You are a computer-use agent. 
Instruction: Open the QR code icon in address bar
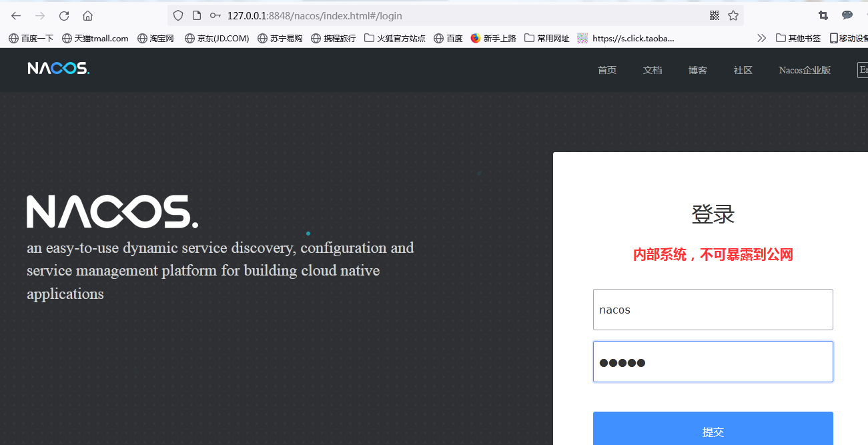[x=715, y=15]
